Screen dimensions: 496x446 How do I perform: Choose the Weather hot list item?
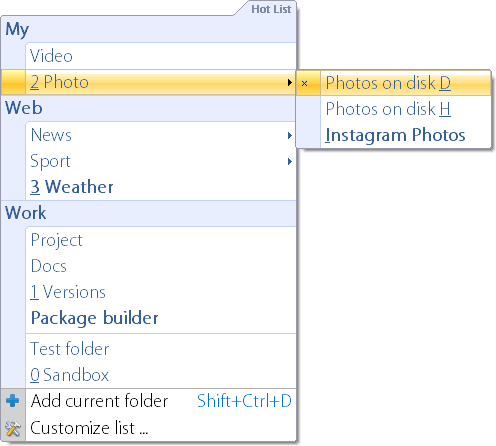pyautogui.click(x=161, y=187)
